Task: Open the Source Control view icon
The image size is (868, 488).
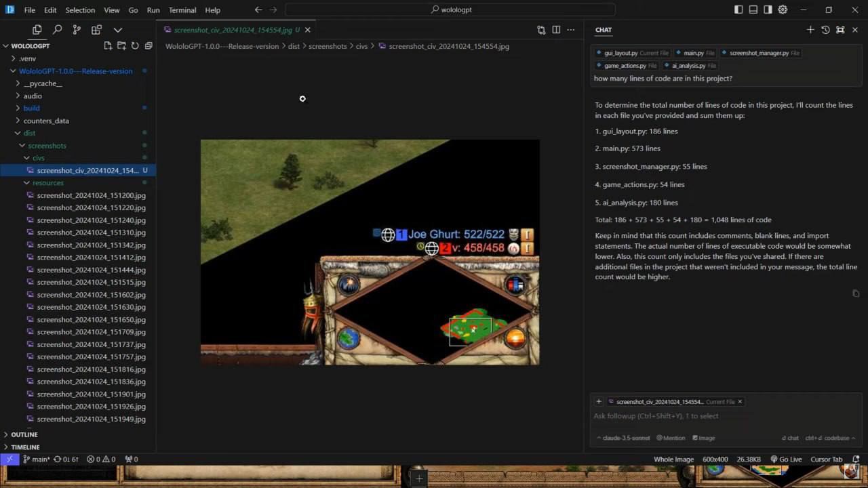Action: 77,30
